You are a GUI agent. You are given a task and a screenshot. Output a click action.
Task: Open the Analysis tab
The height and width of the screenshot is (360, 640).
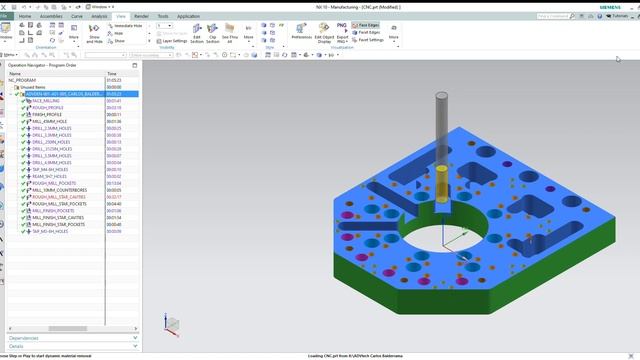(99, 16)
